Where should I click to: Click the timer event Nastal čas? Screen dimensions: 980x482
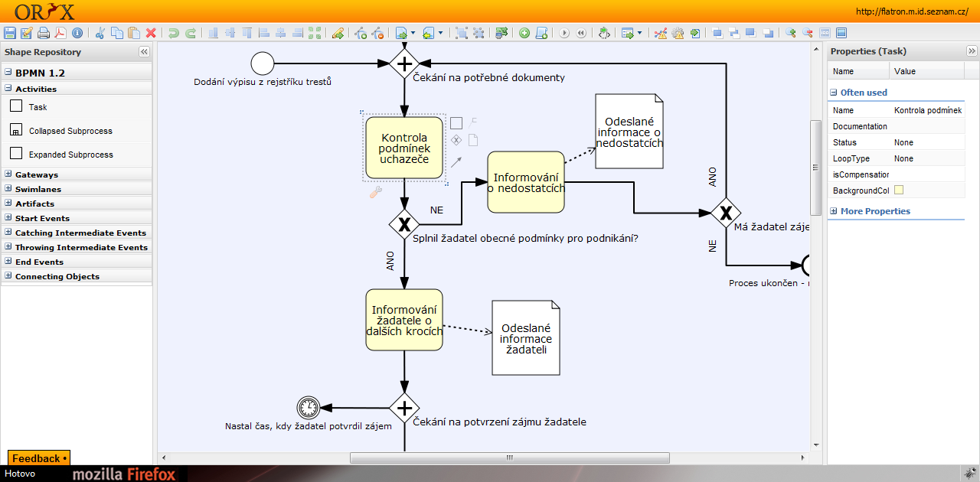[x=308, y=408]
